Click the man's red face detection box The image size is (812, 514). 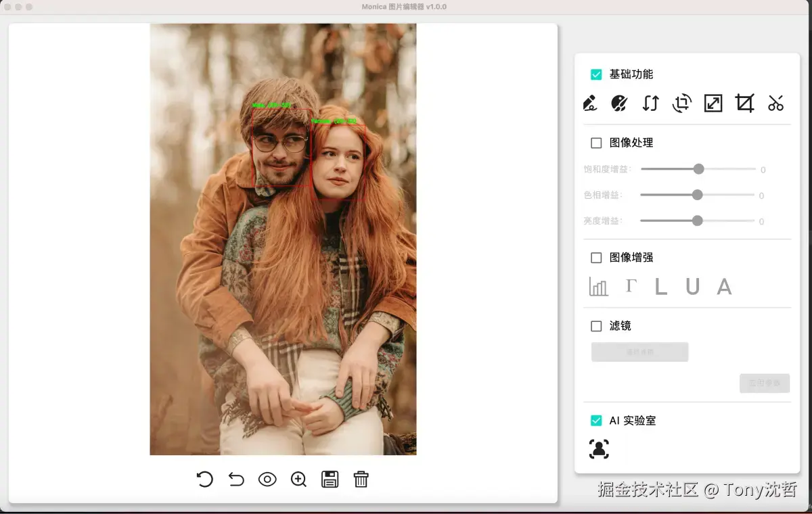click(x=281, y=148)
